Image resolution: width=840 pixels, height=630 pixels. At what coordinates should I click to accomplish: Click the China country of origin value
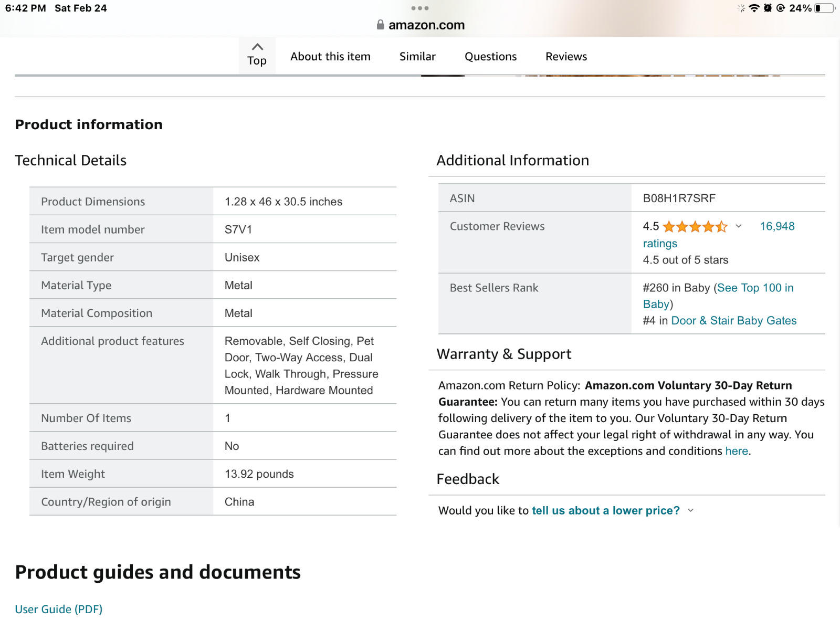[239, 502]
